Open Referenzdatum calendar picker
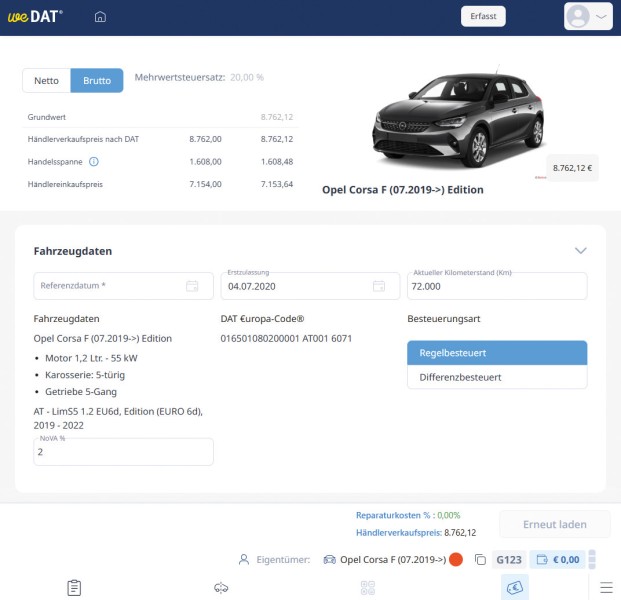This screenshot has height=600, width=621. [192, 286]
